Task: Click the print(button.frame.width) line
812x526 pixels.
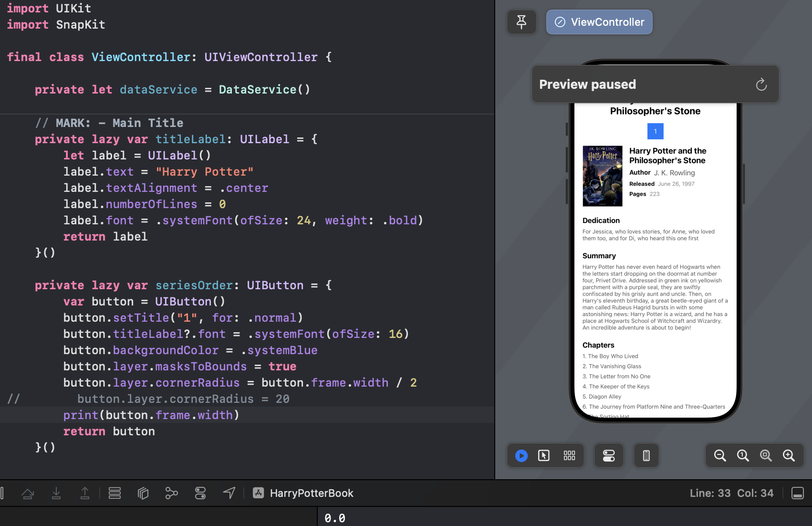Action: click(x=151, y=415)
